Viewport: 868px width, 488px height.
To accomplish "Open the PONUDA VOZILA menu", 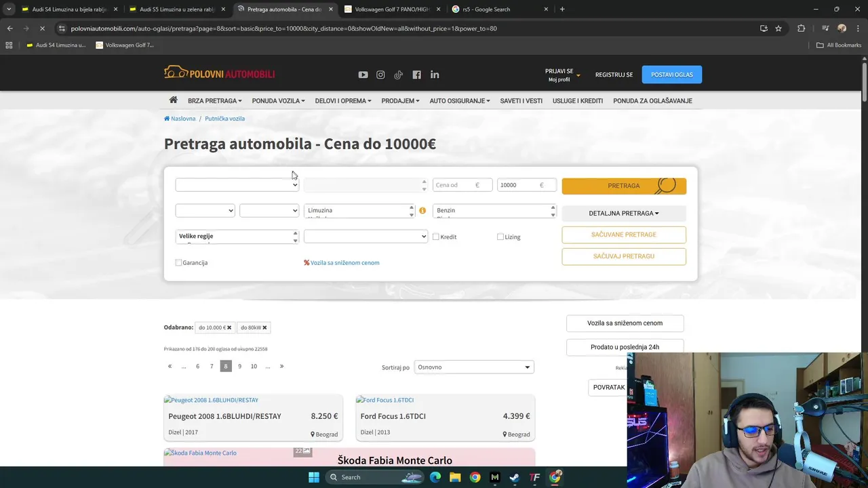I will [278, 101].
